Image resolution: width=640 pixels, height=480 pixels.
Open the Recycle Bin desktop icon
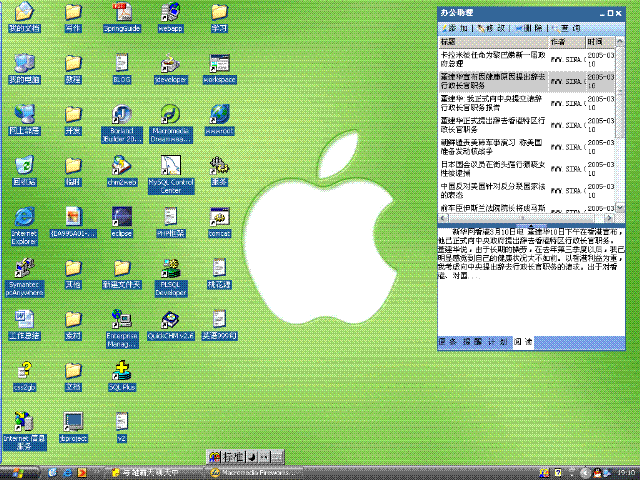click(x=24, y=171)
